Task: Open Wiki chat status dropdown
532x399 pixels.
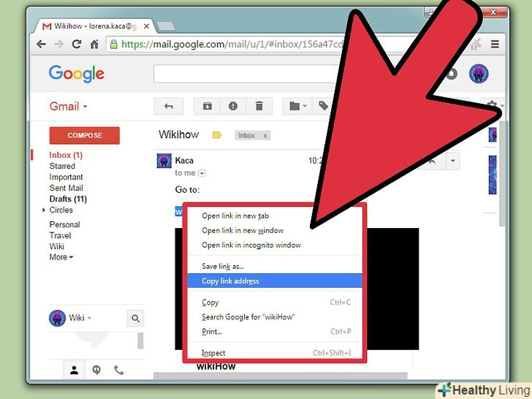Action: (x=89, y=318)
